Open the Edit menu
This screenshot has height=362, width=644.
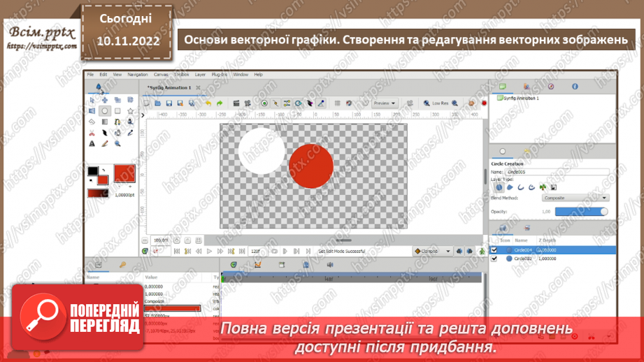click(103, 75)
